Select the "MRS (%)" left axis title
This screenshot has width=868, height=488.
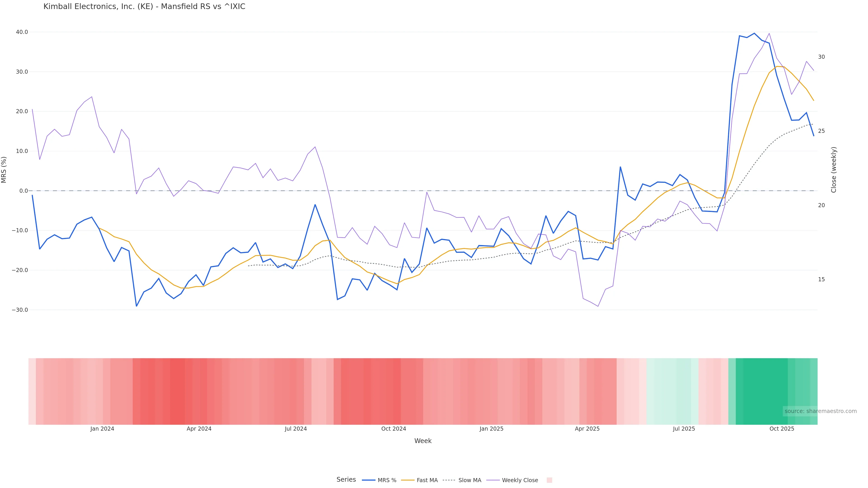click(x=4, y=170)
